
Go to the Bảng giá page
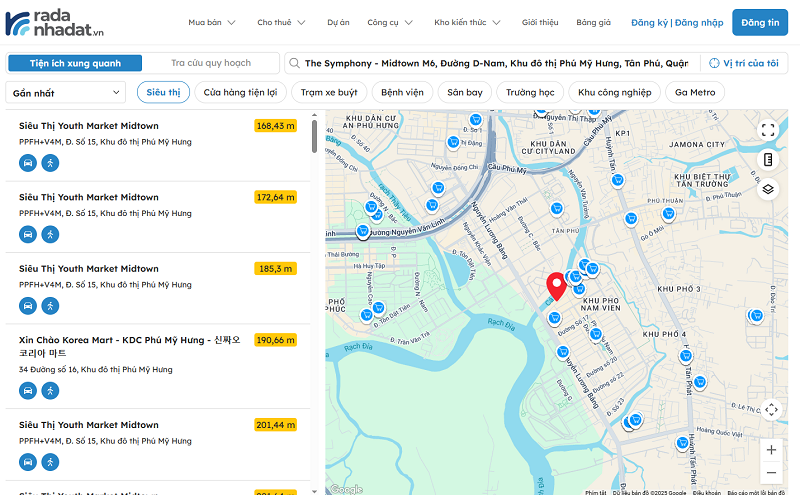593,22
